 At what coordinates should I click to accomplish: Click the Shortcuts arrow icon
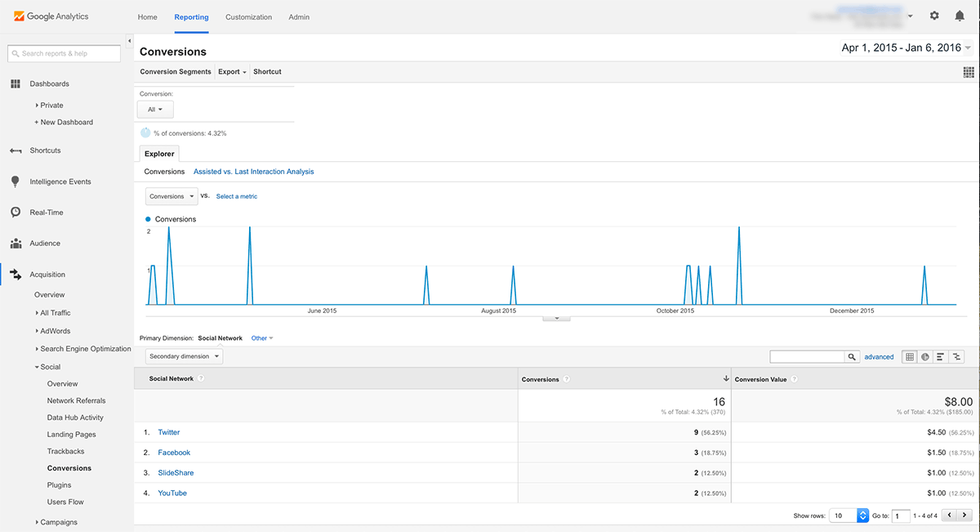click(x=16, y=151)
